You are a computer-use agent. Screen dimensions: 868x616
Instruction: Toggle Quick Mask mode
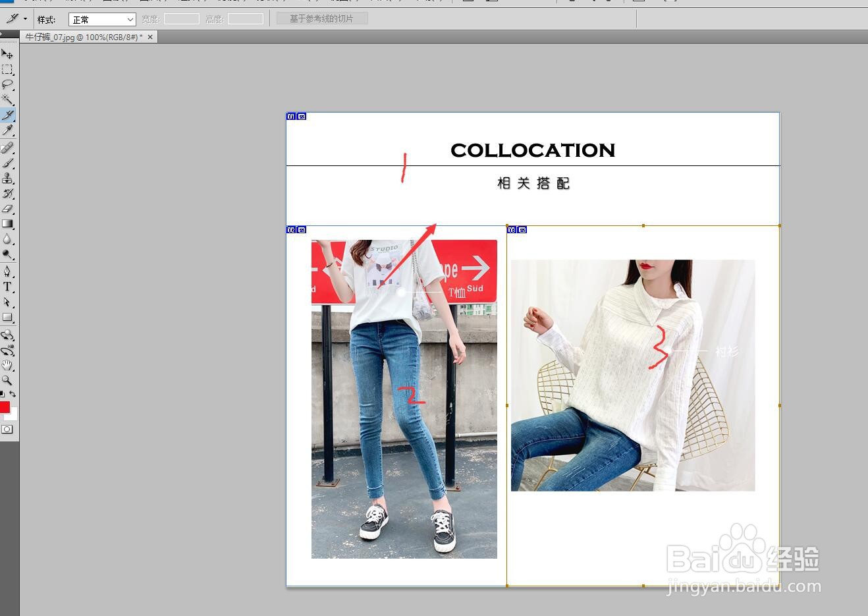click(x=7, y=430)
